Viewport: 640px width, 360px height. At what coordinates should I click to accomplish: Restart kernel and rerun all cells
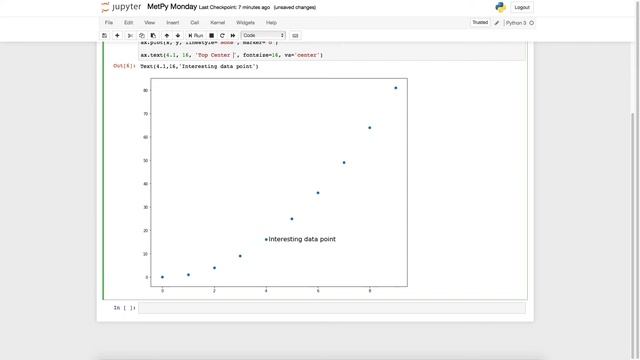pos(233,36)
